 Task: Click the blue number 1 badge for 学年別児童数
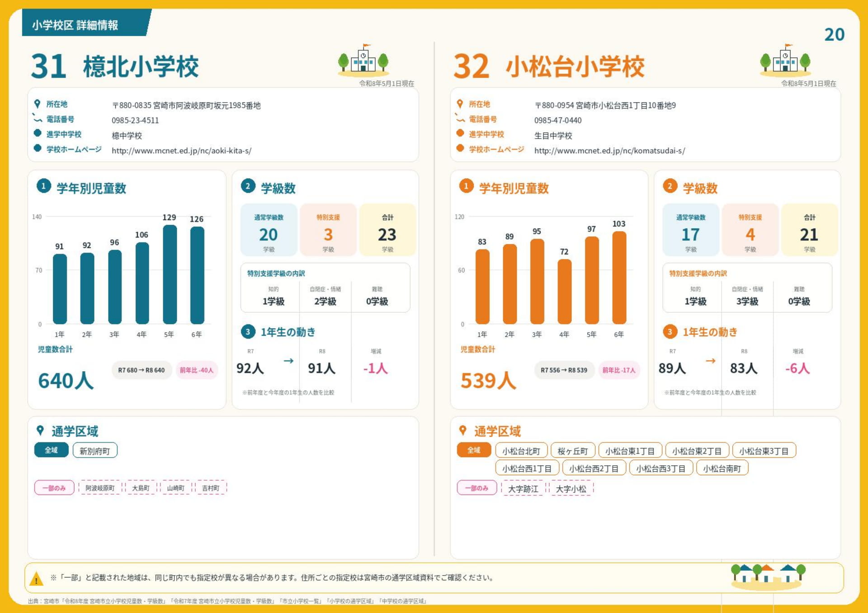43,186
